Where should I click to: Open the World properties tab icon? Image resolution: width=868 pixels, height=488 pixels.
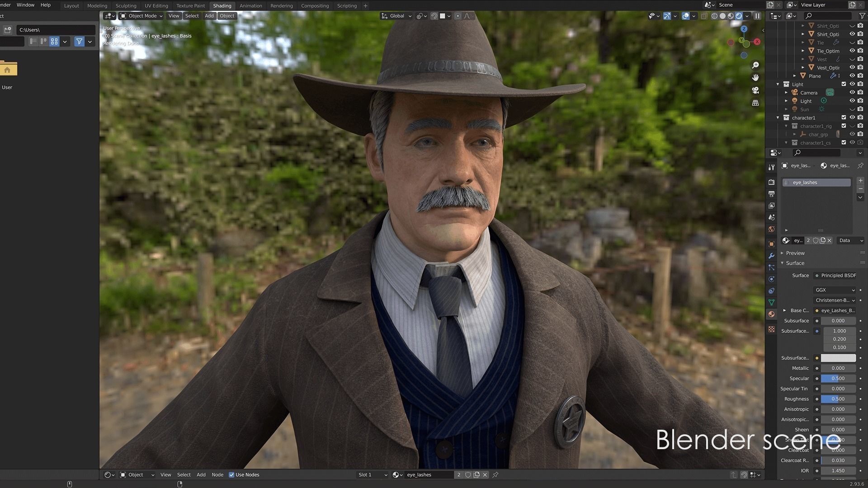(771, 229)
